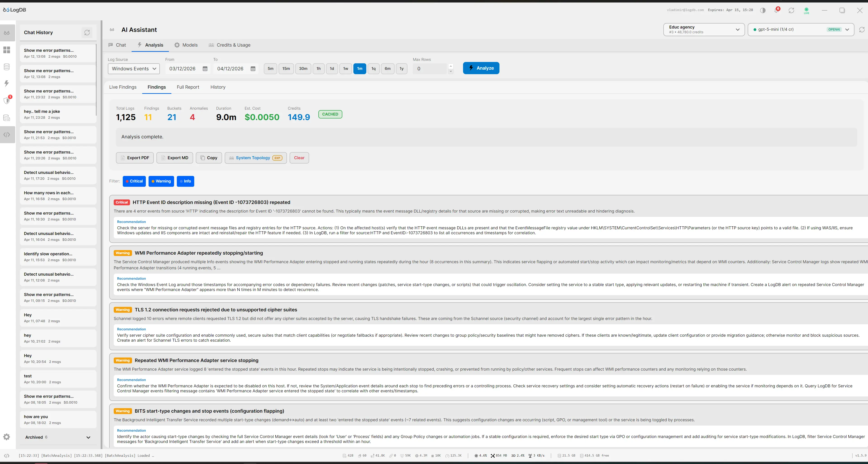868x464 pixels.
Task: Open the settings gear in sidebar
Action: pos(7,437)
